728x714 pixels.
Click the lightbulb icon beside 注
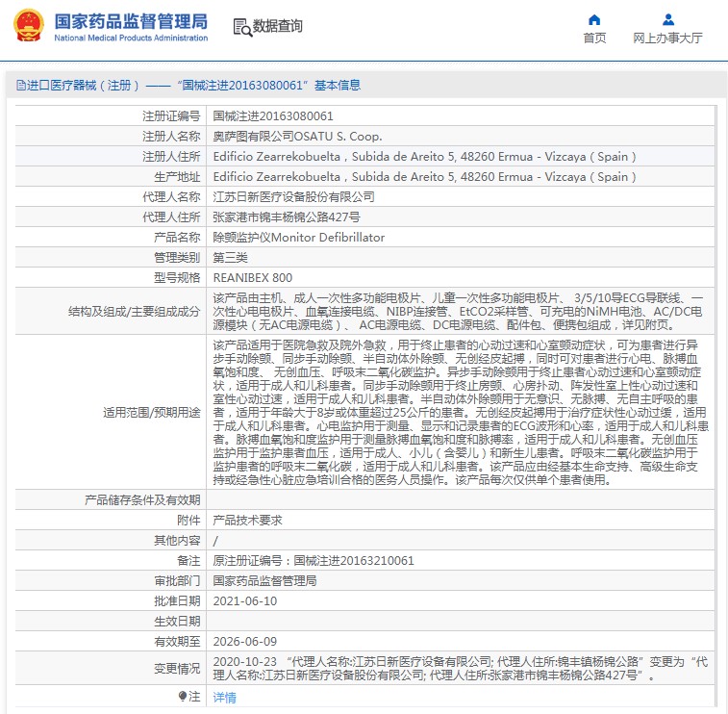[x=182, y=696]
